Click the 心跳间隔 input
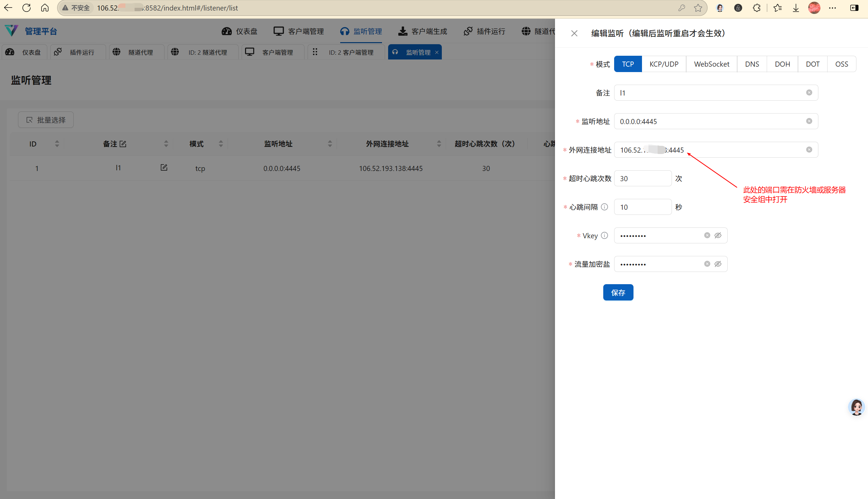 click(643, 207)
